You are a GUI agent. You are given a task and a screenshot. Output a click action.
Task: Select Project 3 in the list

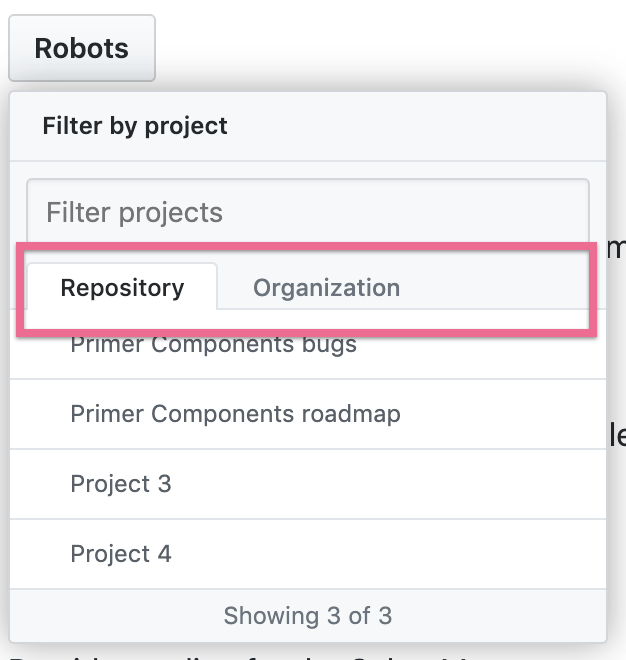[x=121, y=484]
